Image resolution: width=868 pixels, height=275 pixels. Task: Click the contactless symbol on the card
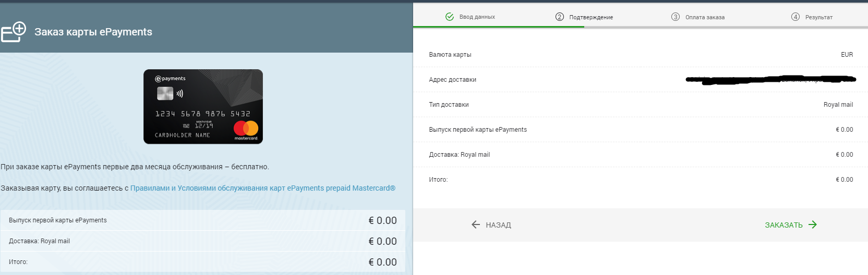180,94
